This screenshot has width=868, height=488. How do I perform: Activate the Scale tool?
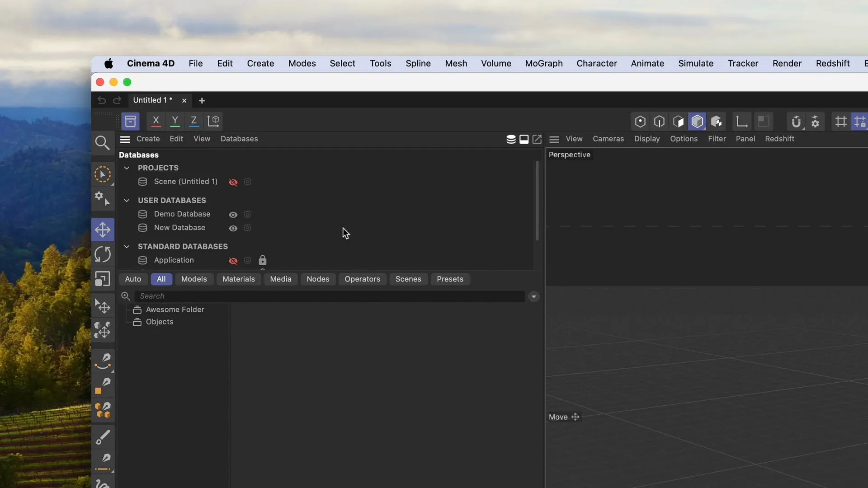pos(103,278)
